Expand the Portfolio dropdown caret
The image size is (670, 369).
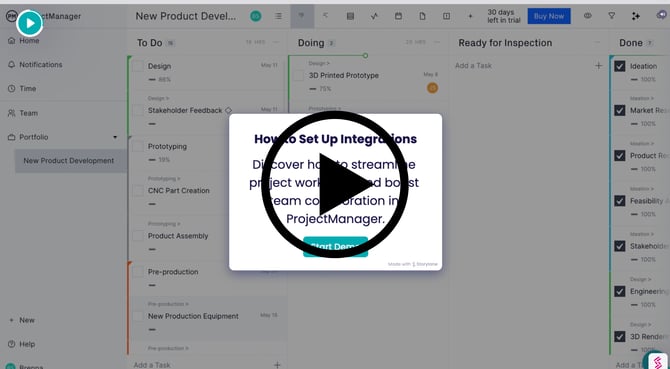115,137
